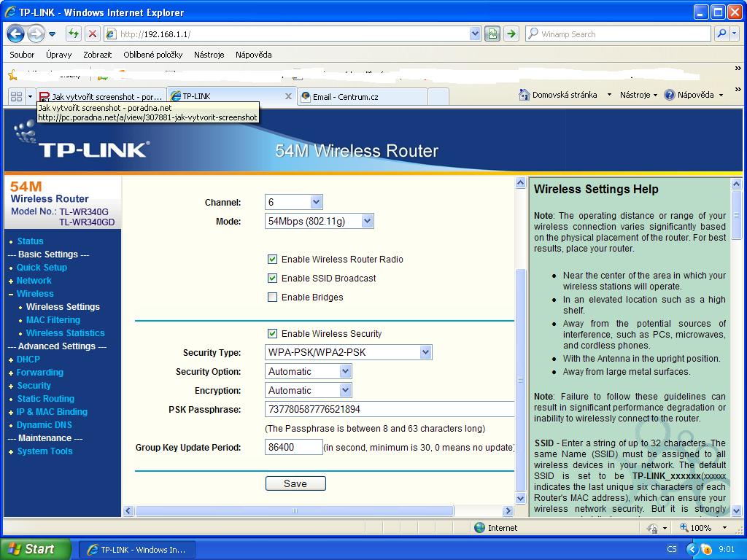This screenshot has height=560, width=747.
Task: Open the Nástroje menu in menu bar
Action: pos(209,55)
